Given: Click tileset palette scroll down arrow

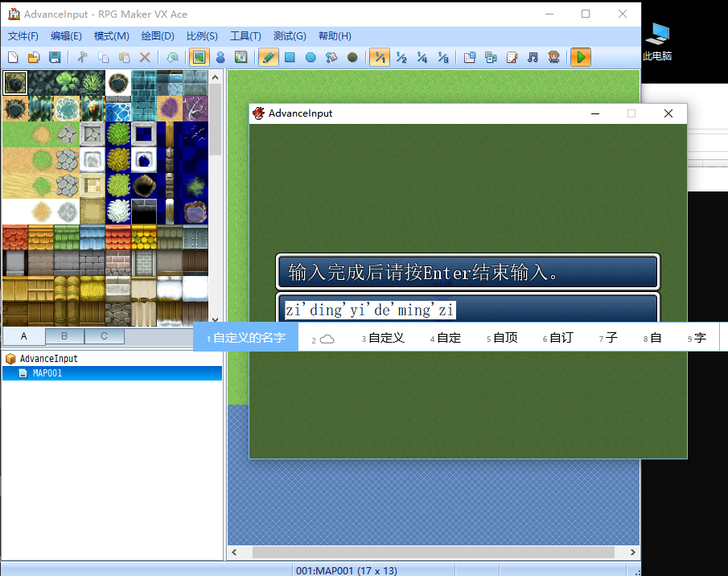Looking at the screenshot, I should (215, 319).
